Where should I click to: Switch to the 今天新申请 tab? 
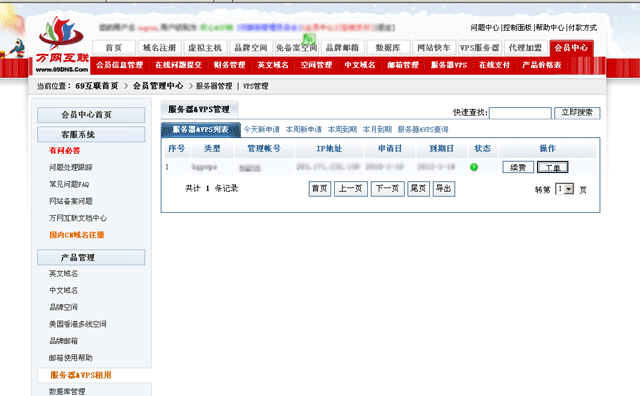click(x=262, y=129)
